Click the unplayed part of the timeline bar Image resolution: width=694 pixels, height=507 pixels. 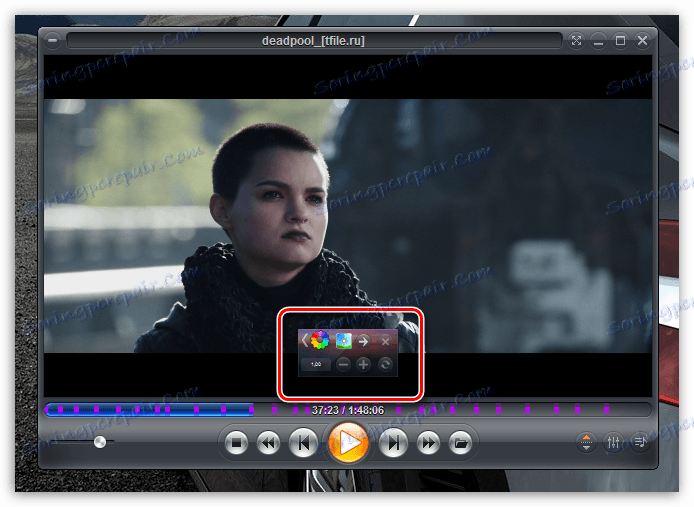click(451, 410)
